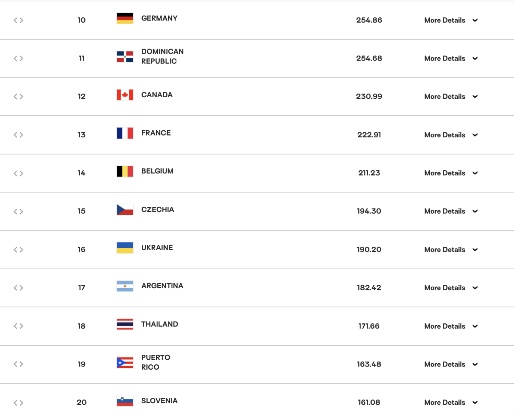The height and width of the screenshot is (420, 514).
Task: Open More Details for Germany
Action: 445,20
